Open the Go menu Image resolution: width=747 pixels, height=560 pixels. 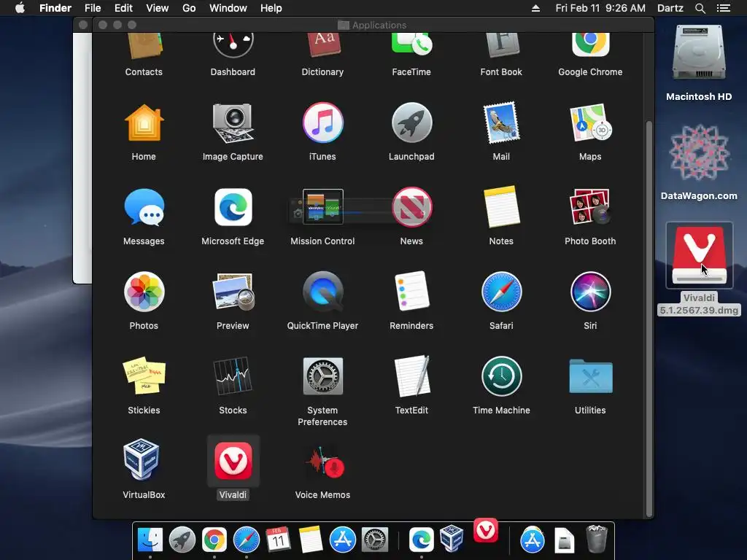pos(189,8)
